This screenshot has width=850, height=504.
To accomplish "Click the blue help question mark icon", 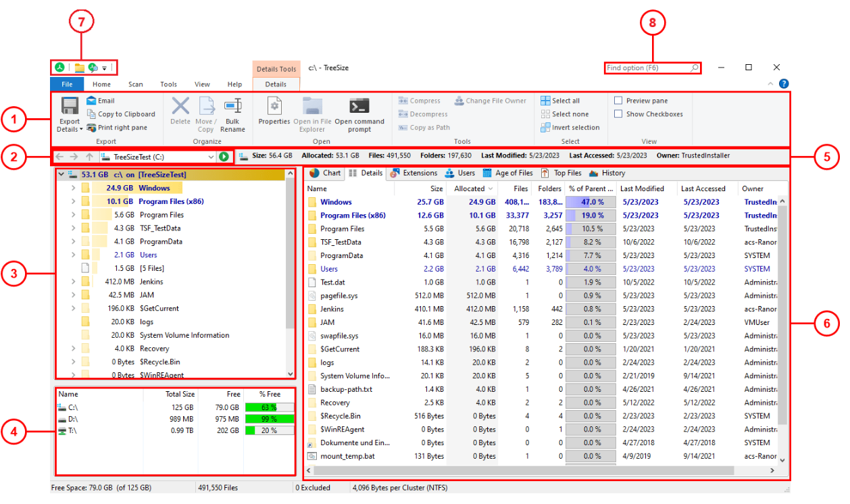I will [x=784, y=84].
